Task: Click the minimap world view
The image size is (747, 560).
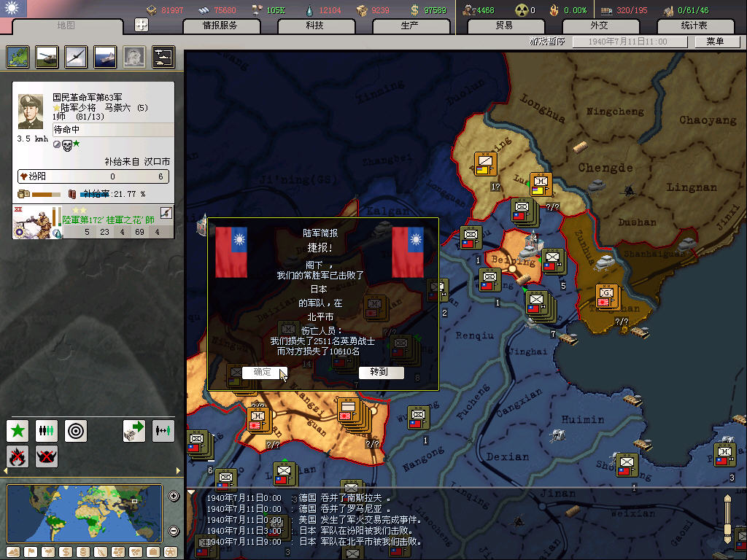Action: 85,513
